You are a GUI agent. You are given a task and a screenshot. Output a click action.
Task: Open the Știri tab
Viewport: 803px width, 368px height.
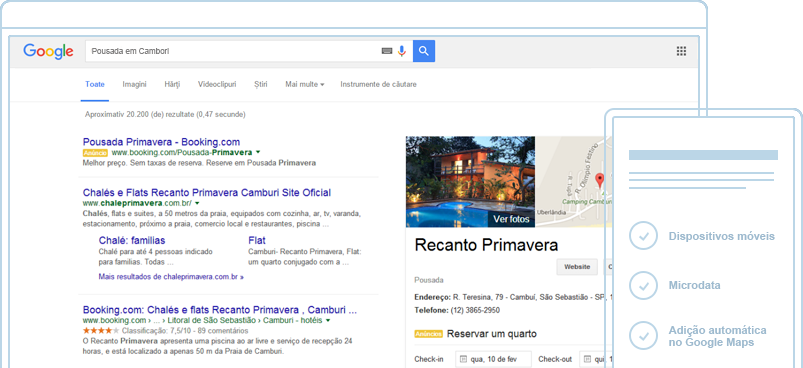point(261,84)
